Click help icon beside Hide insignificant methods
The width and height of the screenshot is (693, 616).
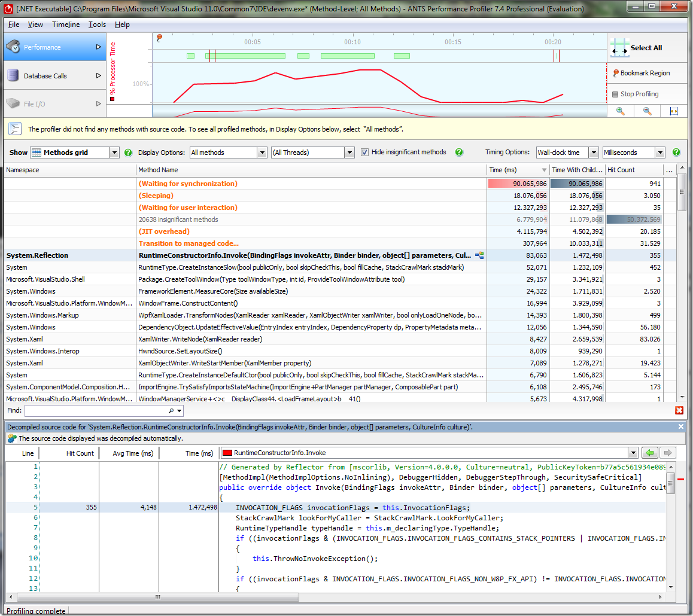point(459,152)
